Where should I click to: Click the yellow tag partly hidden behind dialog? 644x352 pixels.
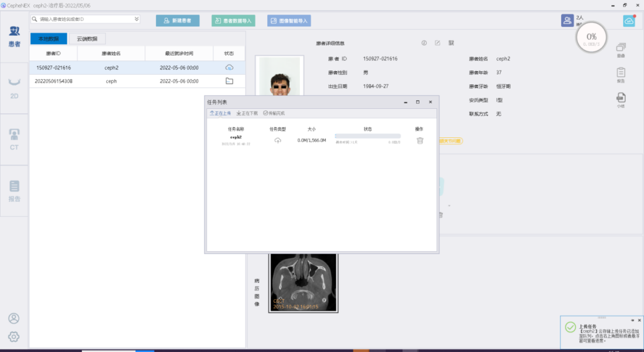451,141
